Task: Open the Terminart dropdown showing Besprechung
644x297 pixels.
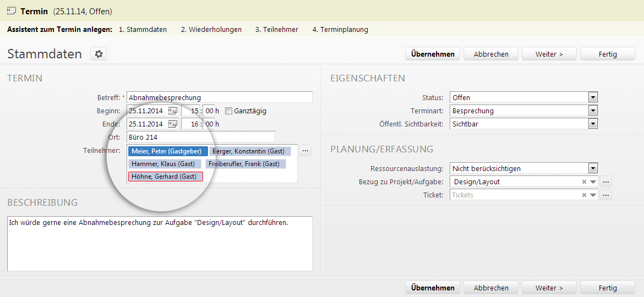Action: (x=593, y=111)
